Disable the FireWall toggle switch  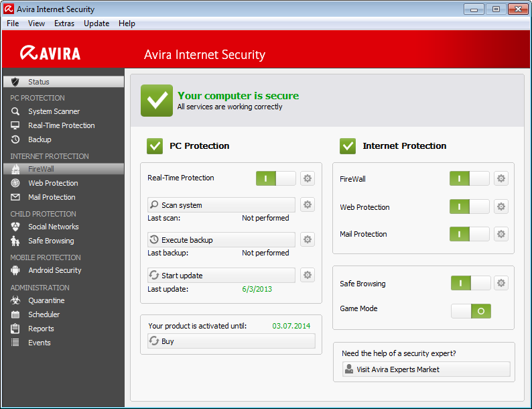(469, 179)
